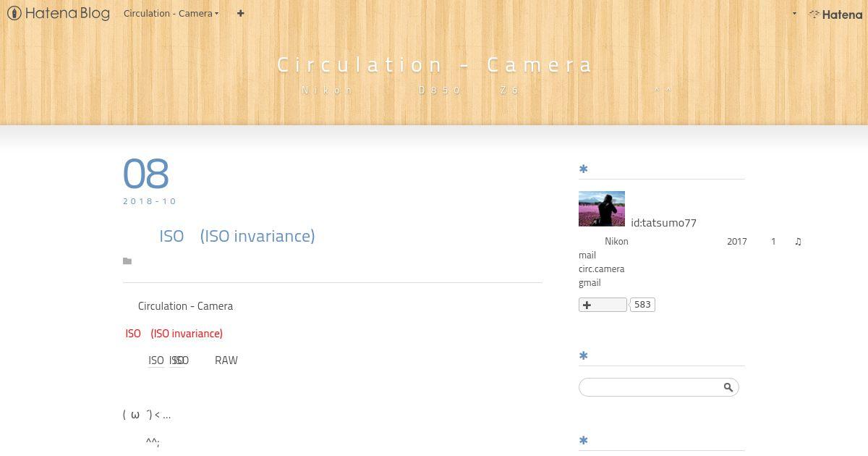The width and height of the screenshot is (868, 456).
Task: Click the 2018-10 archive date link
Action: [150, 201]
